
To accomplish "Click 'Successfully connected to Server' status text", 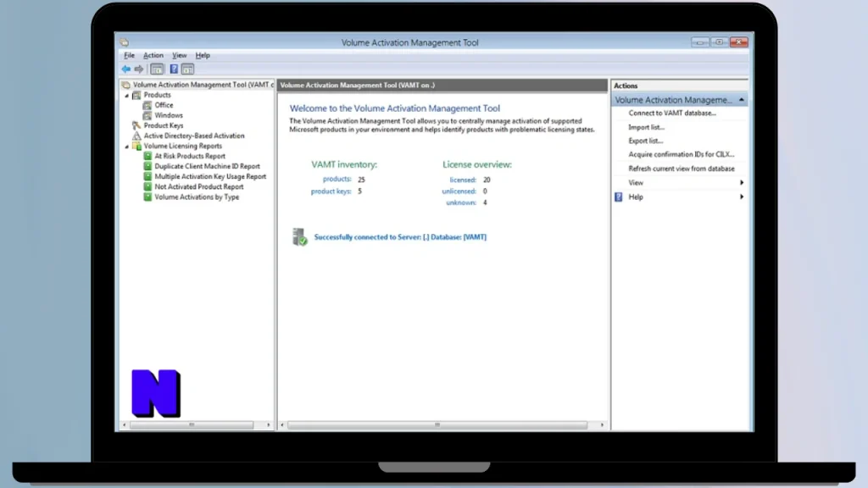I will [400, 237].
